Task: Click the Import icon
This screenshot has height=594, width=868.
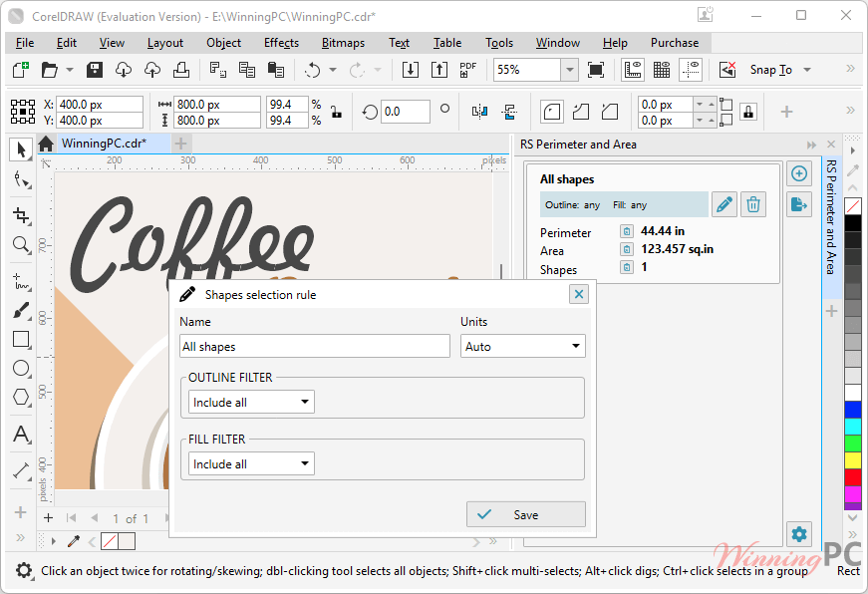Action: click(411, 70)
